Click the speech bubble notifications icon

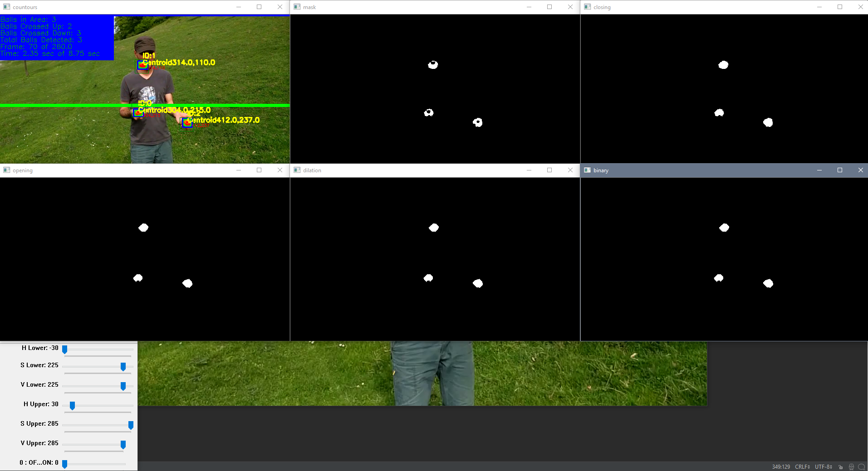pos(861,467)
